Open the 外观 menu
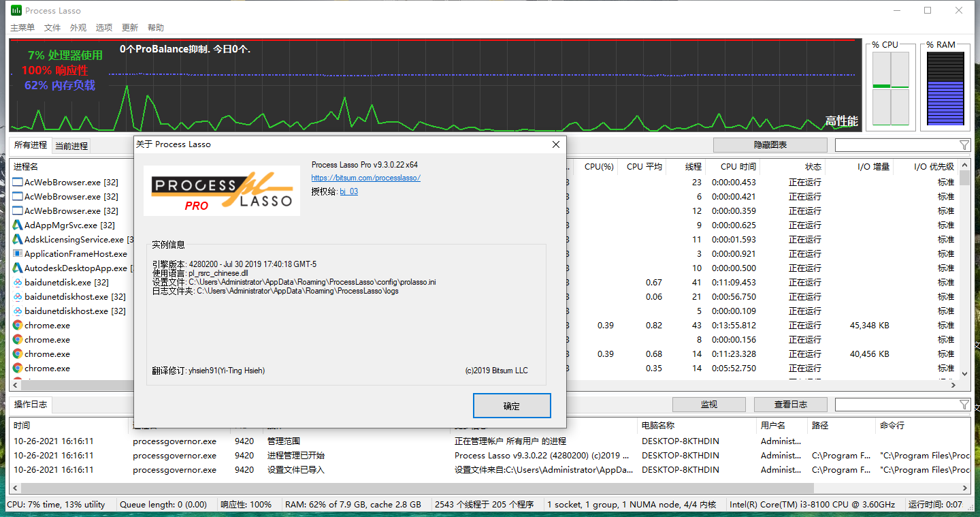The height and width of the screenshot is (517, 980). click(78, 28)
